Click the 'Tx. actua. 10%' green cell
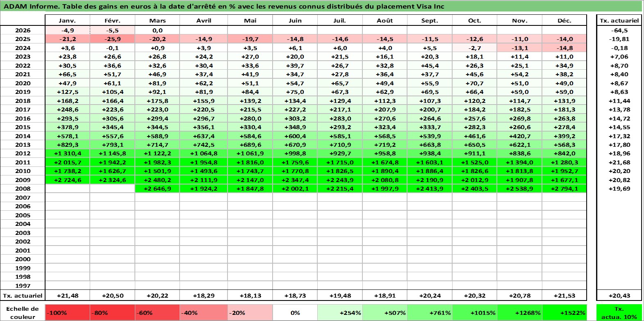Screen dimensions: 644x321 pyautogui.click(x=619, y=312)
